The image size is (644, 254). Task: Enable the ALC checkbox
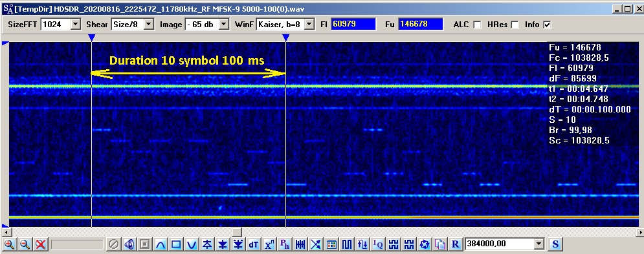477,25
